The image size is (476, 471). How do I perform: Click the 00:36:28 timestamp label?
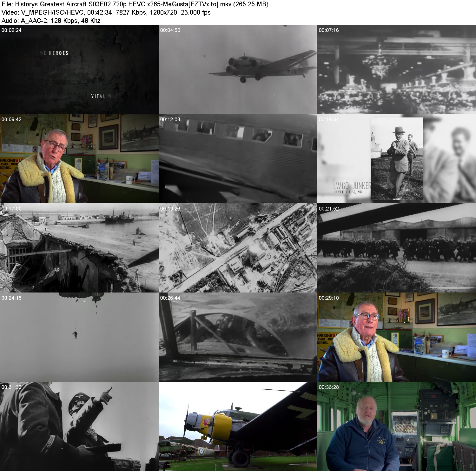[329, 387]
